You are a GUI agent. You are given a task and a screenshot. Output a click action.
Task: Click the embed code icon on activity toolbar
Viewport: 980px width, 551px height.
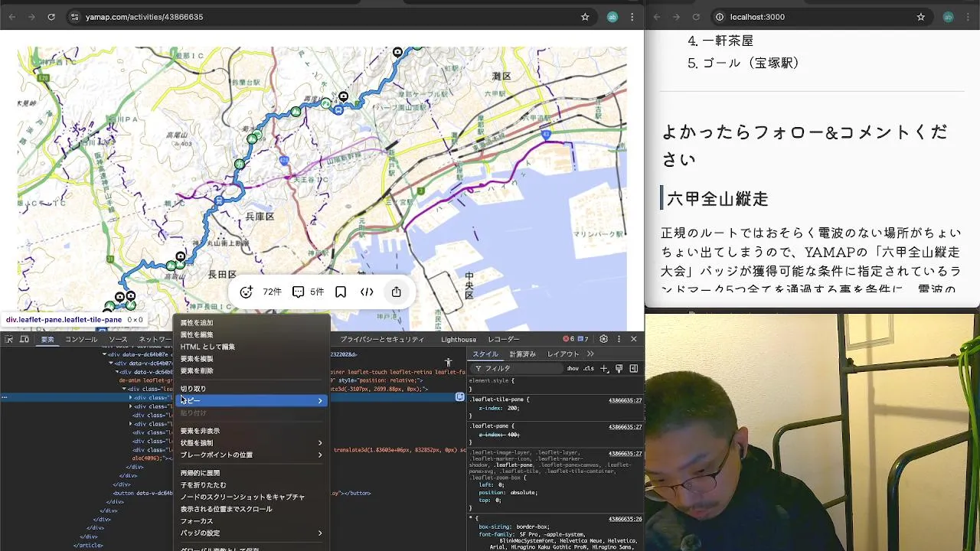coord(367,292)
